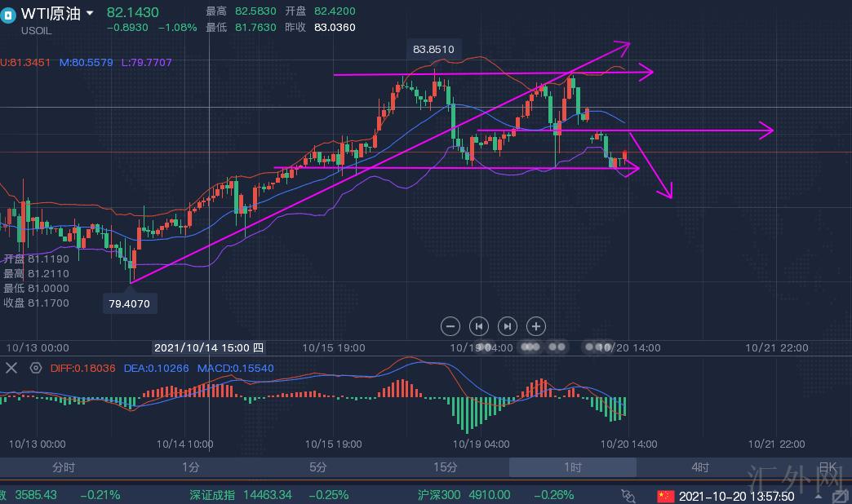This screenshot has width=852, height=504.
Task: Choose the 5分 chart interval
Action: pyautogui.click(x=318, y=467)
